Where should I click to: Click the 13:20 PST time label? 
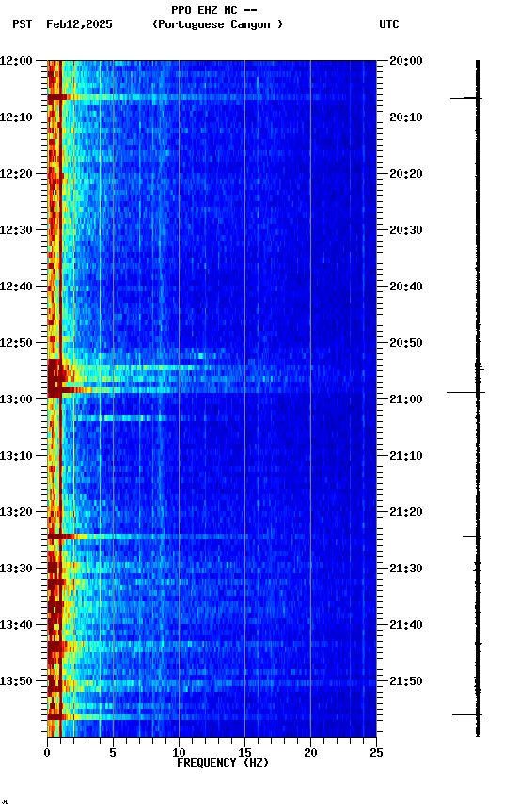[x=16, y=513]
